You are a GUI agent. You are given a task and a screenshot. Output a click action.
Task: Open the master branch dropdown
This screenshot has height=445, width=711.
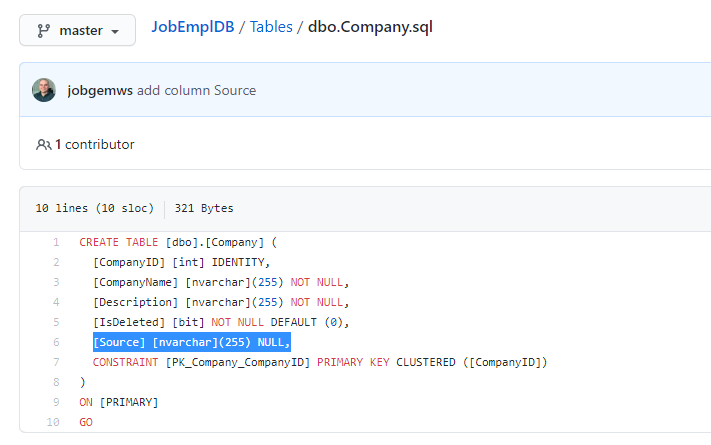[78, 30]
